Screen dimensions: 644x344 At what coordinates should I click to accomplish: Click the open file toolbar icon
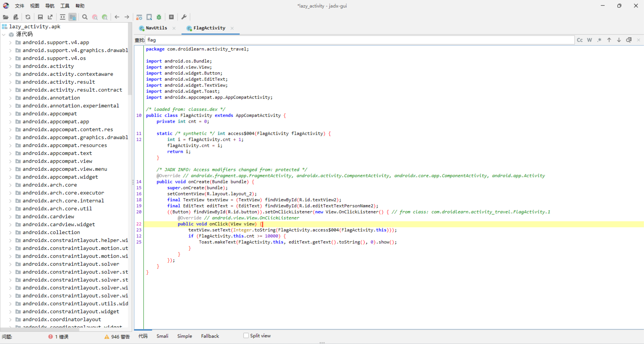pos(6,17)
